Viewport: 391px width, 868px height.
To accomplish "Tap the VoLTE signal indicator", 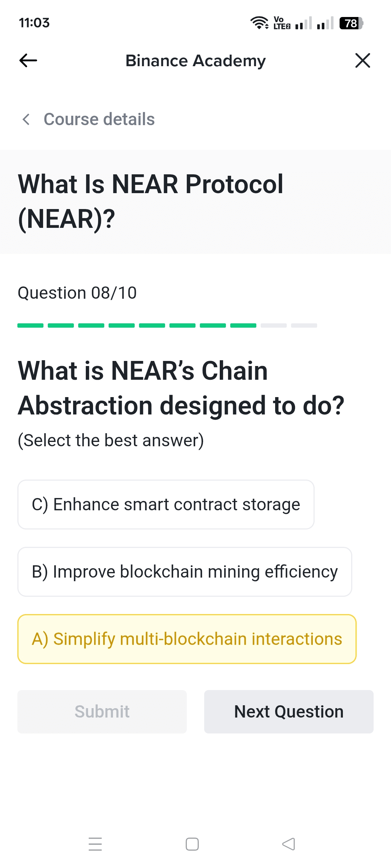I will pyautogui.click(x=282, y=23).
